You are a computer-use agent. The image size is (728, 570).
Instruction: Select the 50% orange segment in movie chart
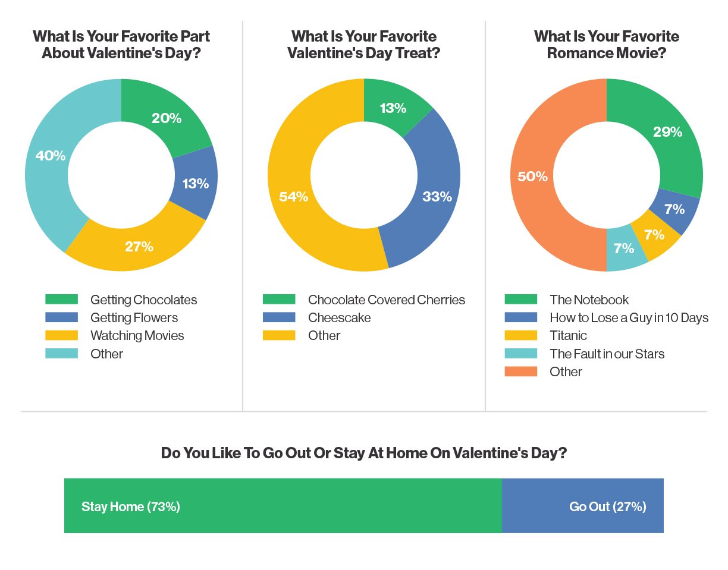pos(532,177)
